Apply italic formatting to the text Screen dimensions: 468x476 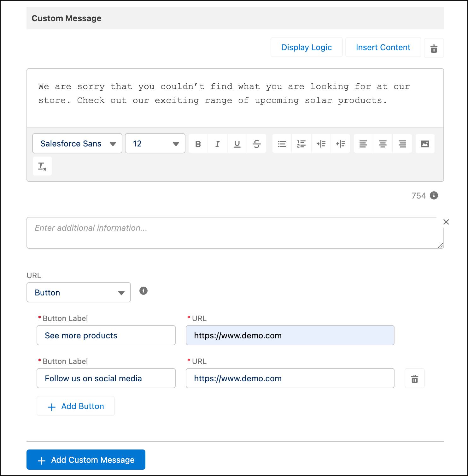click(217, 143)
